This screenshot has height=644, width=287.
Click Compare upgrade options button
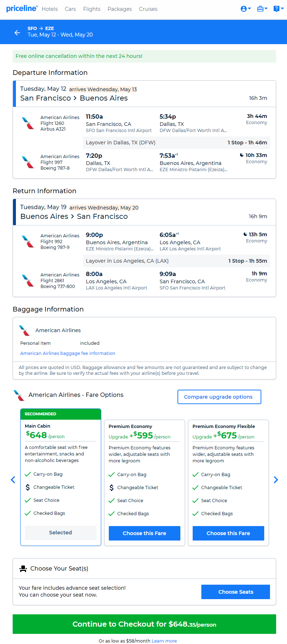pos(219,397)
